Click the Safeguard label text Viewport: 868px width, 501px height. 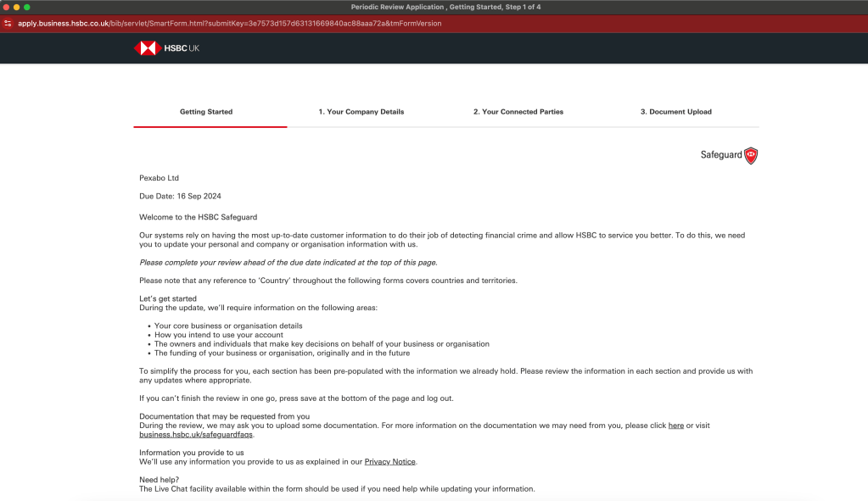point(720,155)
